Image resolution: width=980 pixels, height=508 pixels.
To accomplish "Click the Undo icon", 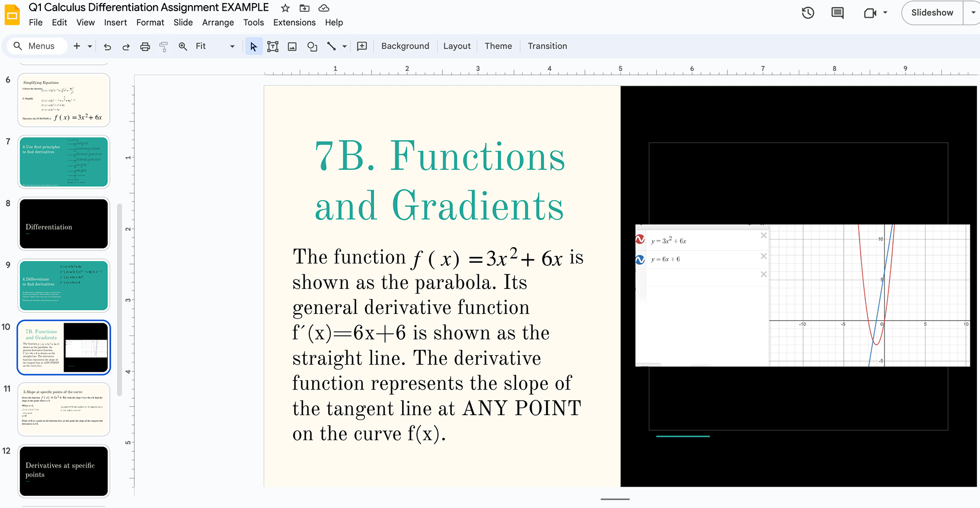I will coord(107,46).
